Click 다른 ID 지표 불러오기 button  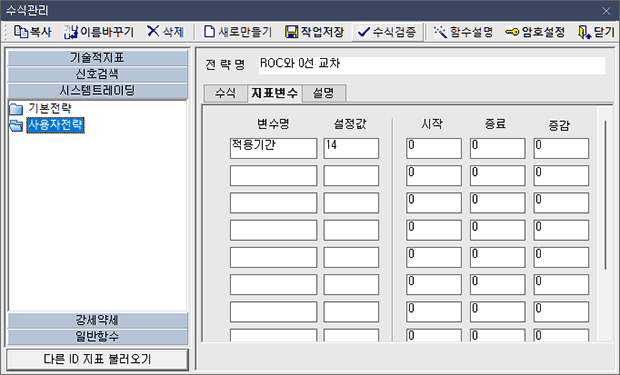tap(97, 359)
